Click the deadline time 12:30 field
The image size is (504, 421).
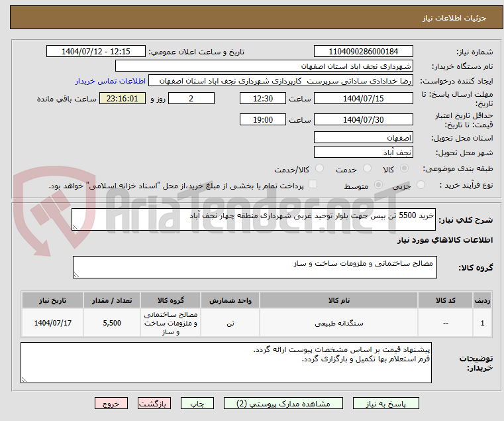point(263,99)
